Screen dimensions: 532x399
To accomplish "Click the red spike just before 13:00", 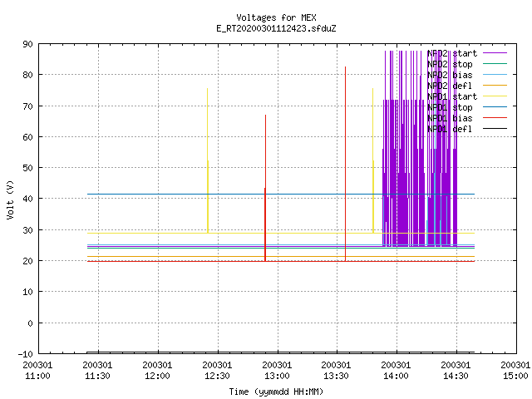I will tap(265, 186).
